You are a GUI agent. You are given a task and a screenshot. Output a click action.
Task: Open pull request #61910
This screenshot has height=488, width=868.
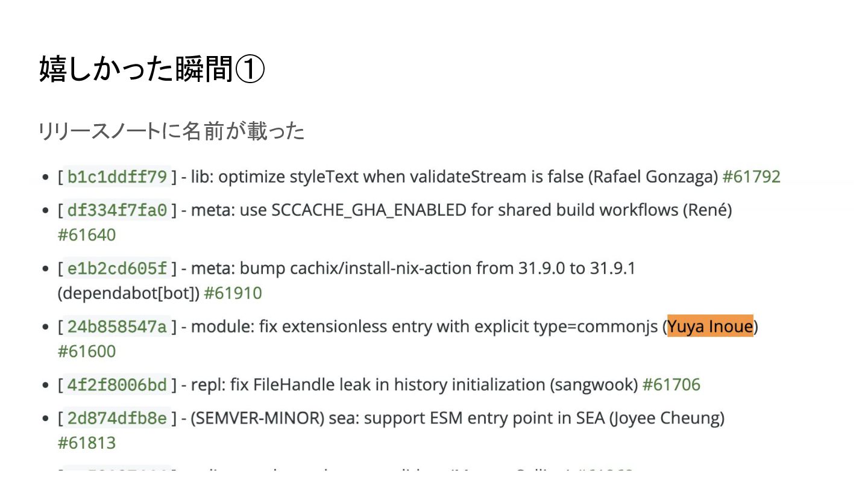tap(233, 293)
